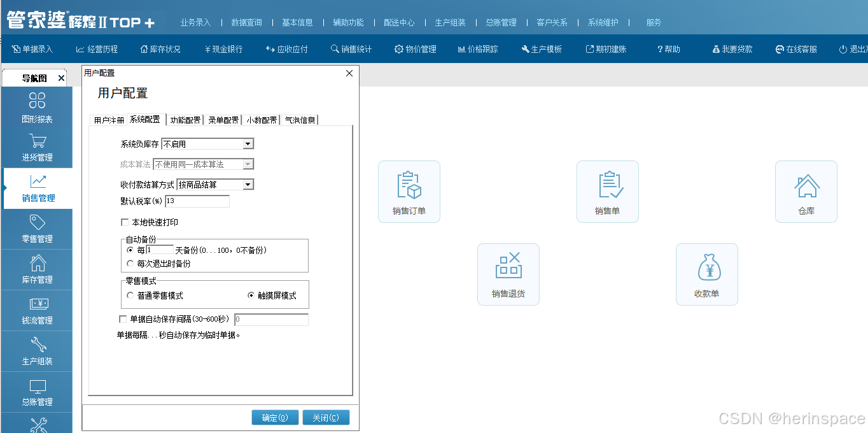Select the 导航图 tab

(34, 78)
